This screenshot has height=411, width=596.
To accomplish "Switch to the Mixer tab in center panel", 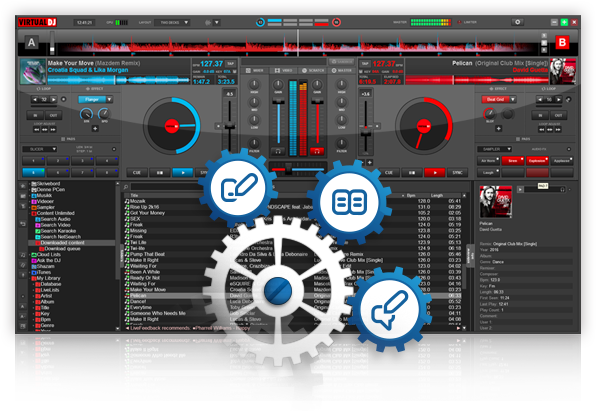I will (255, 71).
